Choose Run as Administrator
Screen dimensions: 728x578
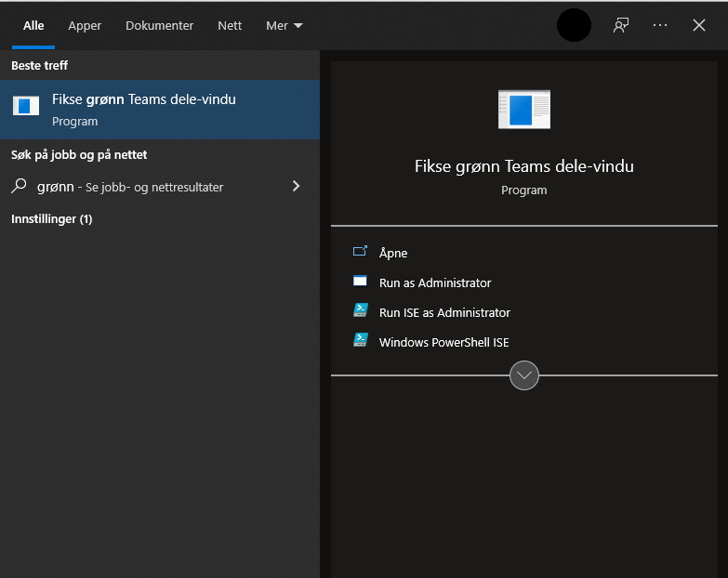click(x=435, y=283)
